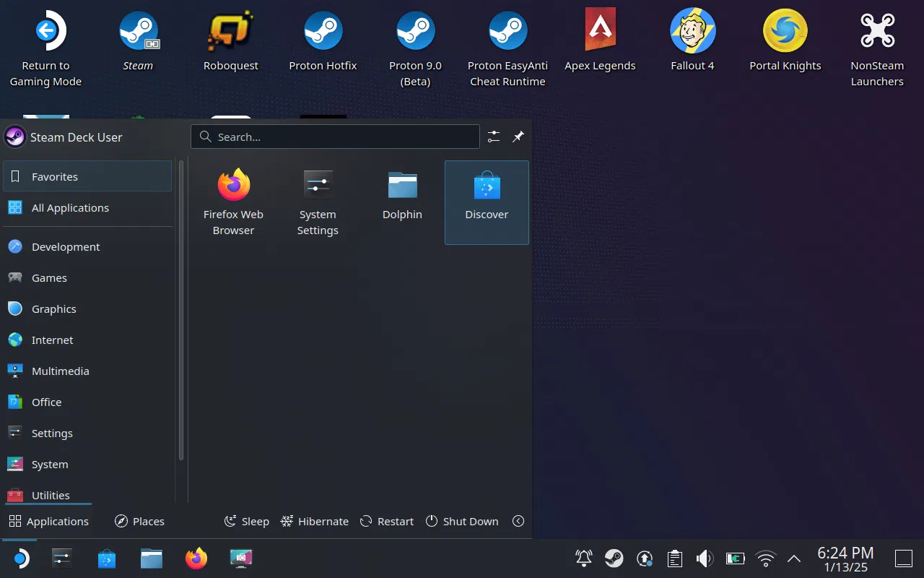Open the clock showing 6:24 PM
The height and width of the screenshot is (578, 924).
coord(846,558)
